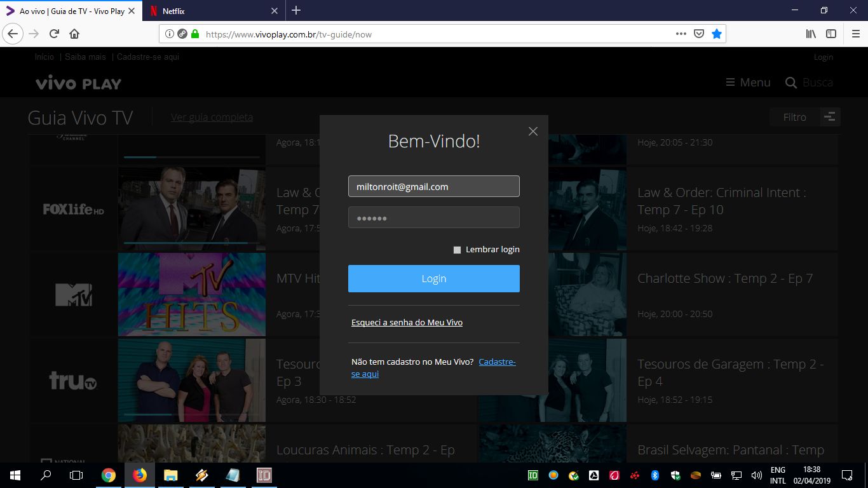Click the title 'Loucuras Animais : Temp 2 - Ep'

tap(365, 450)
